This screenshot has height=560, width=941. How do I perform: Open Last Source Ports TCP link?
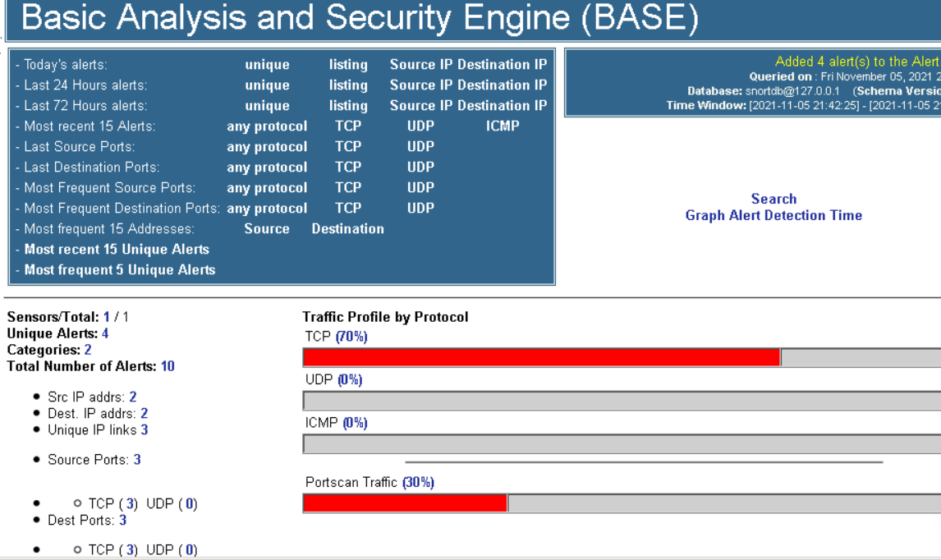click(x=348, y=146)
